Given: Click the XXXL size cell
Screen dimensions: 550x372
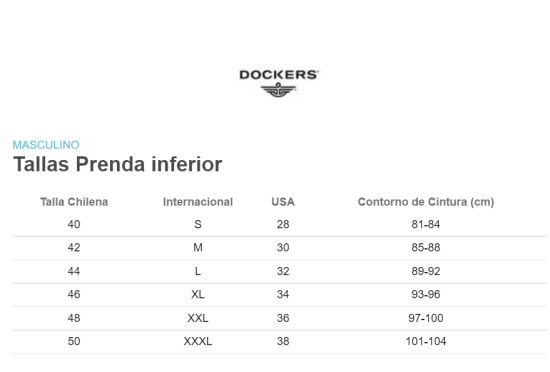Looking at the screenshot, I should (198, 341).
